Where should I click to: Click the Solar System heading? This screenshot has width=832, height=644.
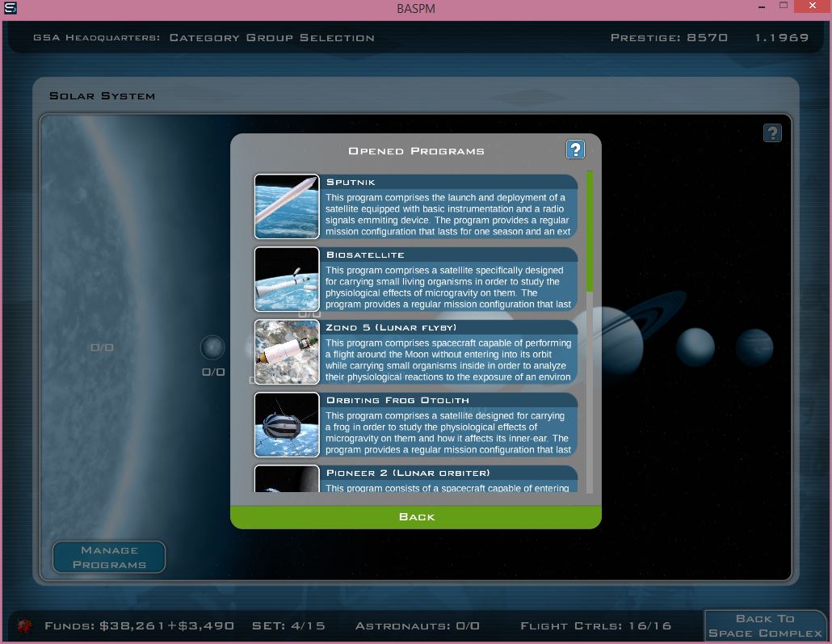102,96
